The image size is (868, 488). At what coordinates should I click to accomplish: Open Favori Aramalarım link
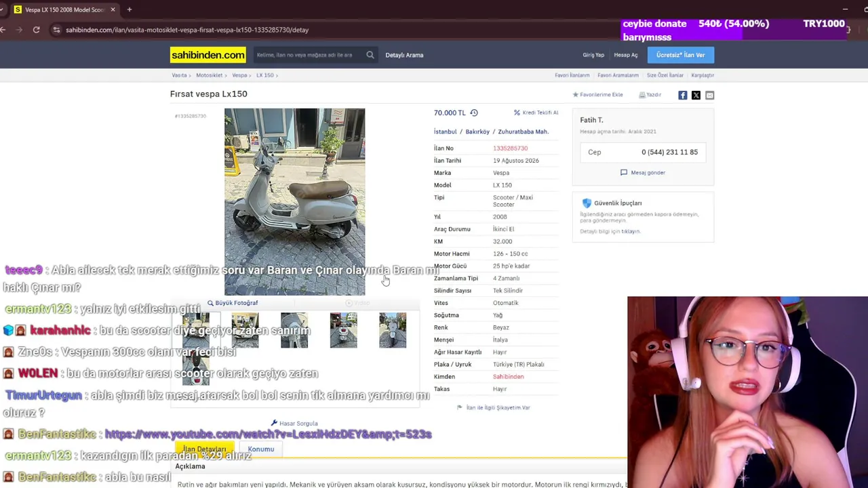(x=618, y=75)
